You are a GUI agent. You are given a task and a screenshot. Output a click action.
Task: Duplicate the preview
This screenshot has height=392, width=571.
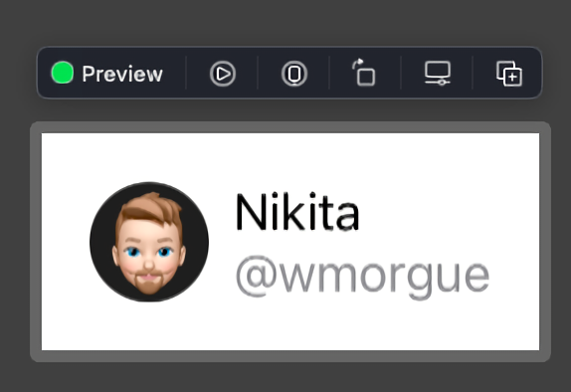point(509,74)
